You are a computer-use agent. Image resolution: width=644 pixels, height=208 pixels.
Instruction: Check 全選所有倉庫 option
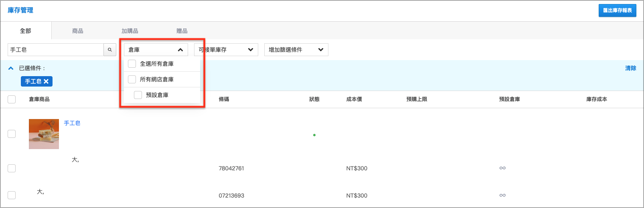132,64
